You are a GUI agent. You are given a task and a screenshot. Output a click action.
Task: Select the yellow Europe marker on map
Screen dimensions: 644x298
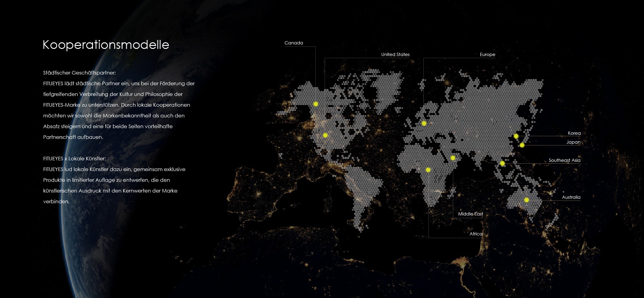pyautogui.click(x=424, y=123)
